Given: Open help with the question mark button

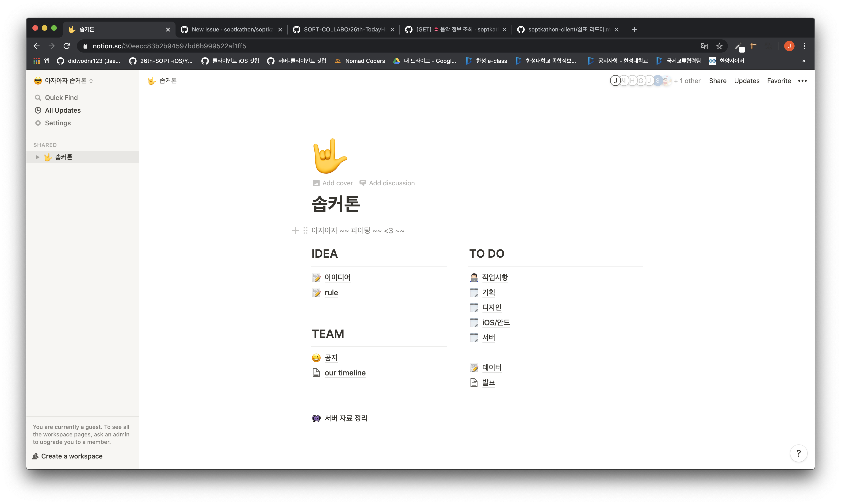Looking at the screenshot, I should (799, 453).
